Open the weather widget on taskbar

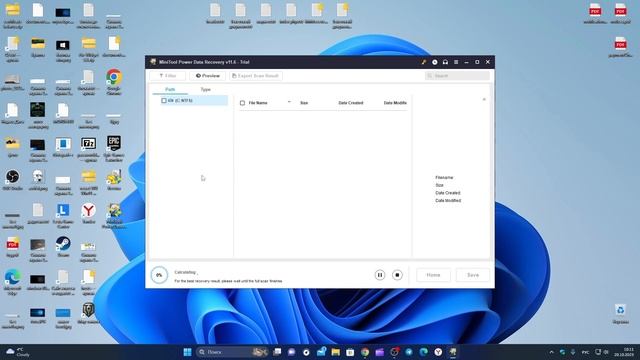tap(18, 352)
